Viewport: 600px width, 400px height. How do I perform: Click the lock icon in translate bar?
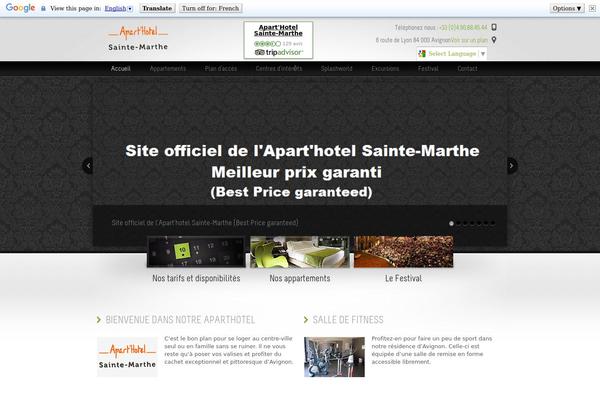tap(43, 8)
